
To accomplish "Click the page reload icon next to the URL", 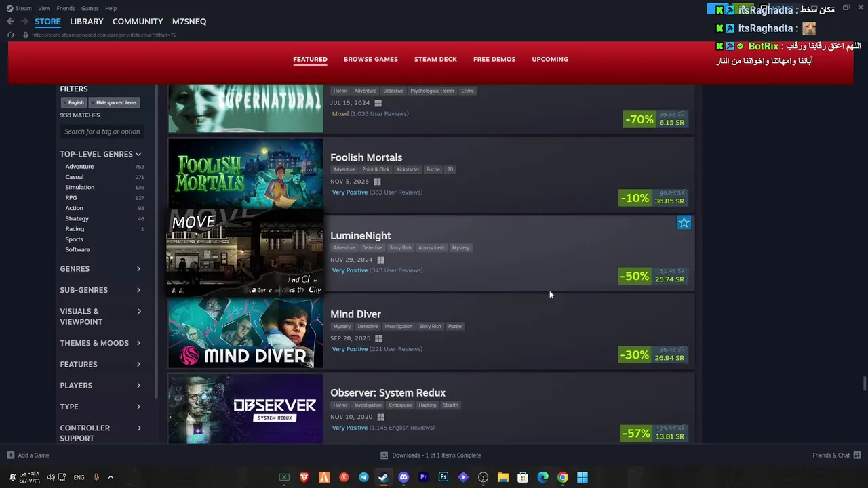I will point(11,35).
